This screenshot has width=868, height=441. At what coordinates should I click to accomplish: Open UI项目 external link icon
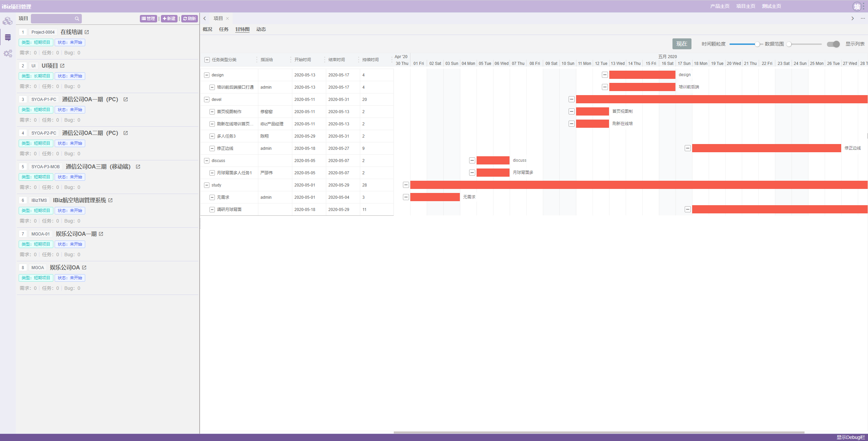[62, 66]
